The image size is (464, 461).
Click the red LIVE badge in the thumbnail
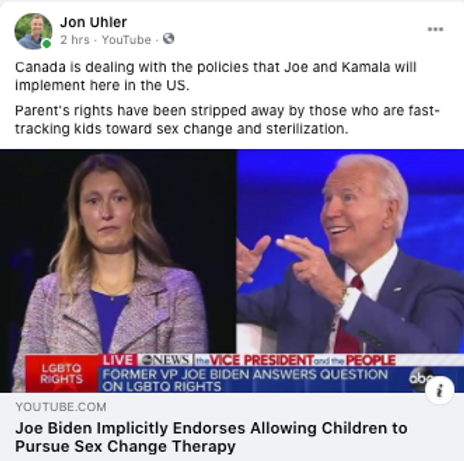(118, 360)
